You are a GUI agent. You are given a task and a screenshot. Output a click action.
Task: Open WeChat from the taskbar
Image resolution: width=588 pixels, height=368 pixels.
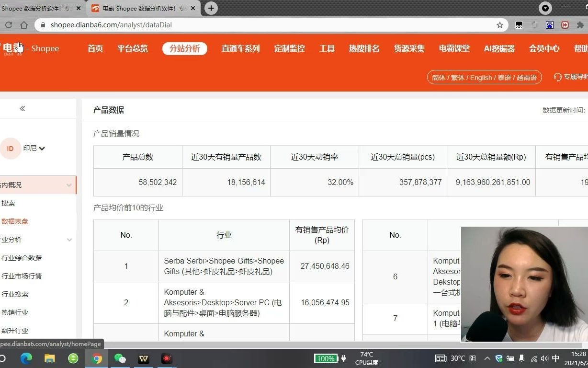coord(120,358)
